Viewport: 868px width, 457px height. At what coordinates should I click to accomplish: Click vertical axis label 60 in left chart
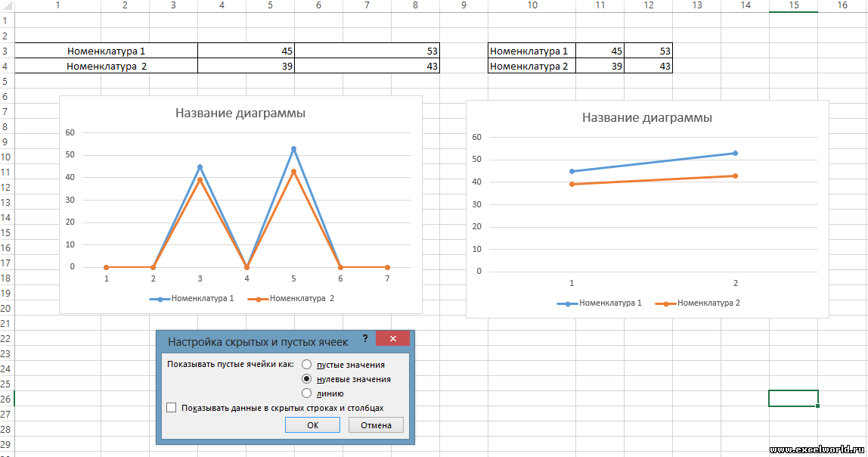click(70, 132)
